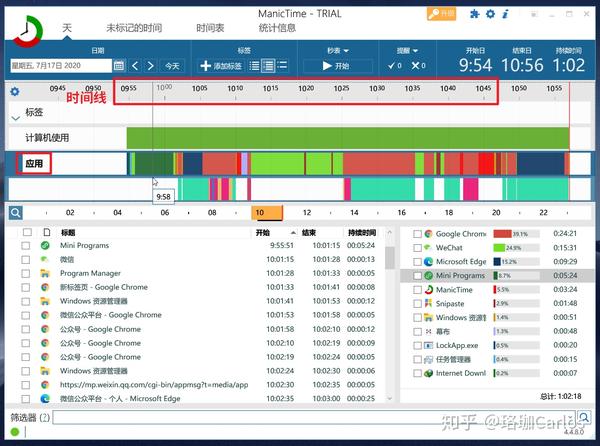Start the stopwatch with 开始 button

pyautogui.click(x=338, y=66)
